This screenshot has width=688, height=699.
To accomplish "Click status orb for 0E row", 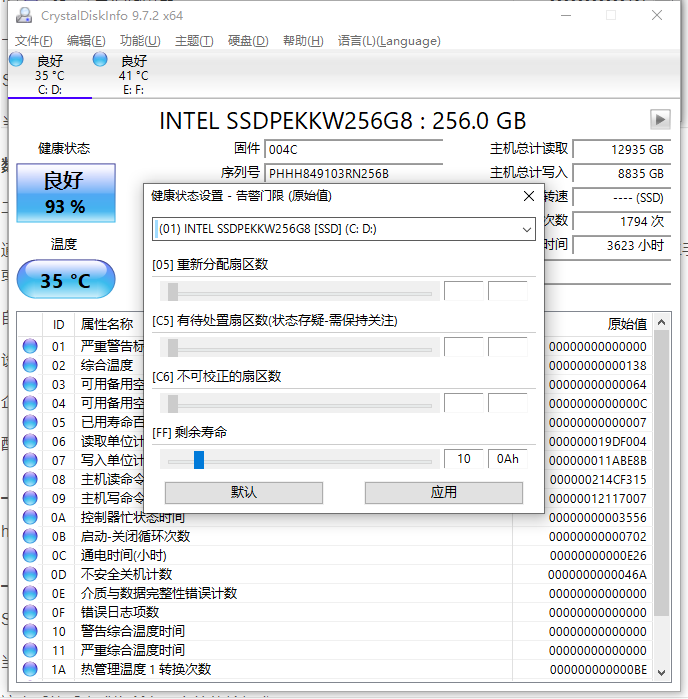I will (30, 593).
